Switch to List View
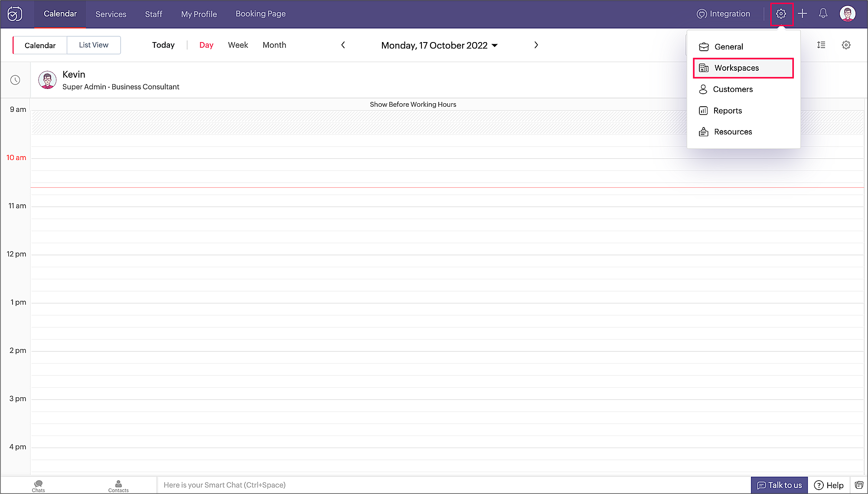 click(x=94, y=45)
